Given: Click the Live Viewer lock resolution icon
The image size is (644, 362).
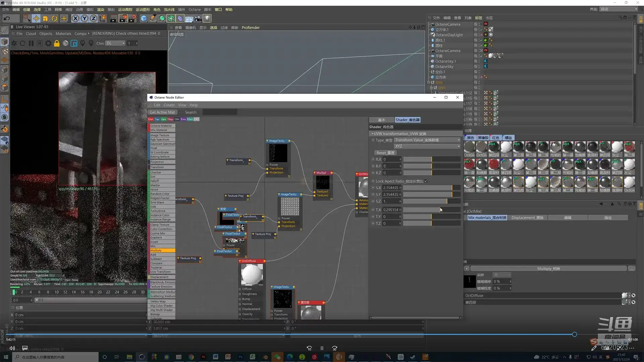Looking at the screenshot, I should (x=57, y=43).
